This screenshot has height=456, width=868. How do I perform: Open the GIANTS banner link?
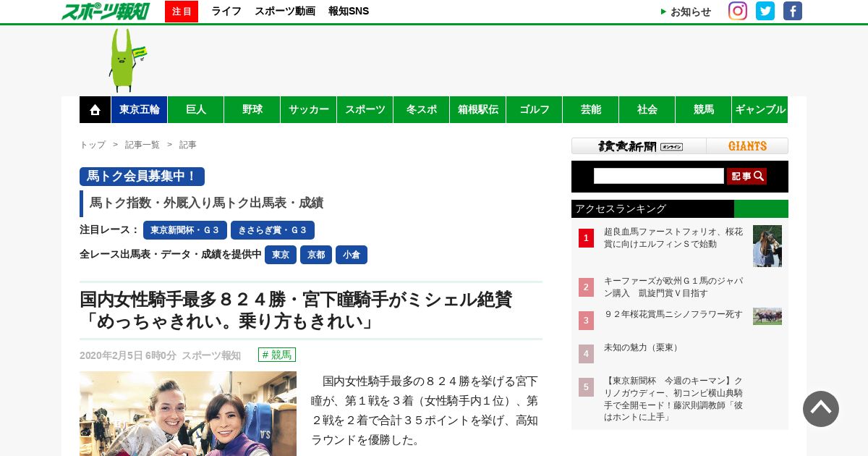[x=747, y=146]
